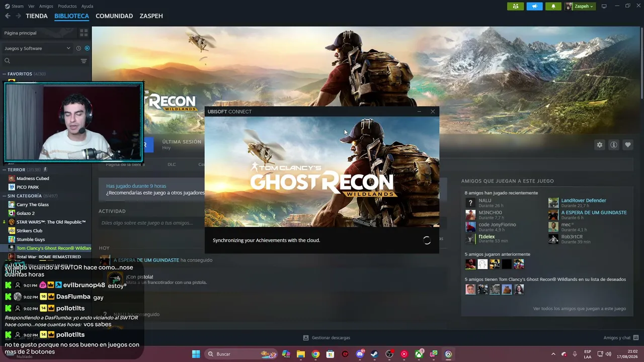644x362 pixels.
Task: Open Google Chrome from the taskbar
Action: pos(315,354)
